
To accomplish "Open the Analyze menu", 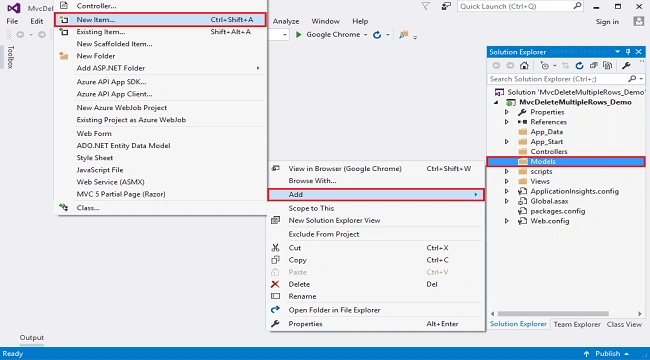I will pos(286,22).
